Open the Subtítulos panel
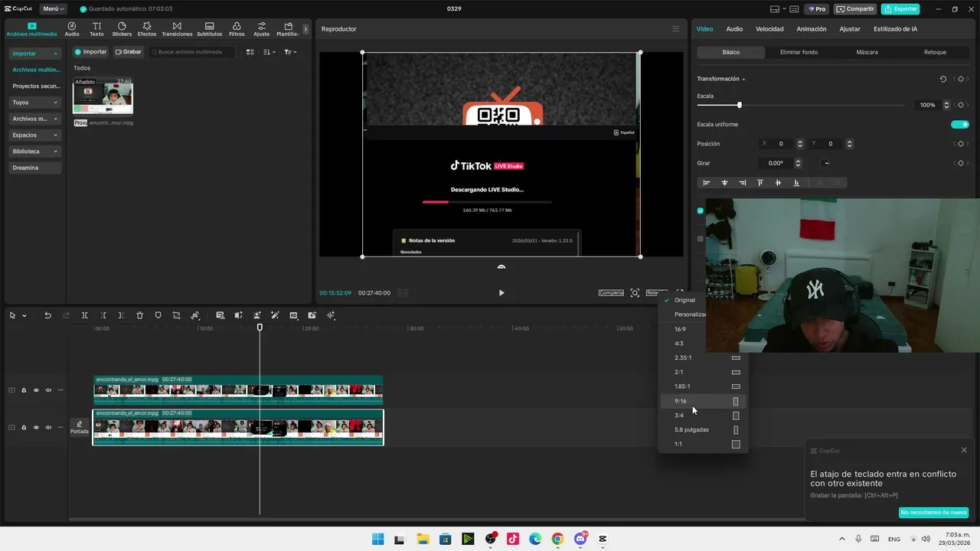980x551 pixels. pos(209,29)
